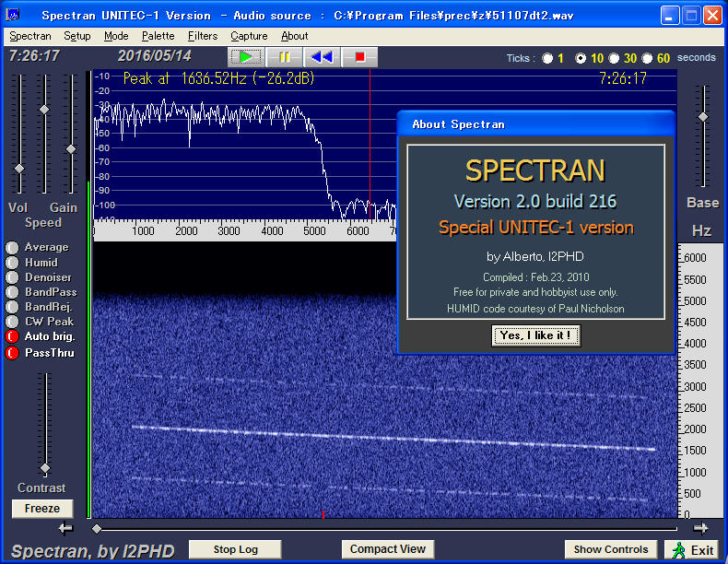Screen dimensions: 728x564
Task: Enable the BandRej. filter
Action: 12,307
